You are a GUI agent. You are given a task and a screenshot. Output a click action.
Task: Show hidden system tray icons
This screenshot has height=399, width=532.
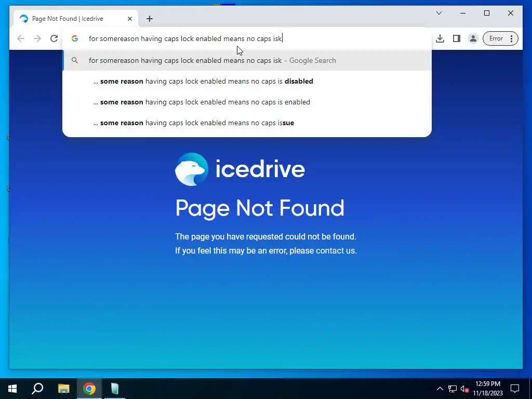coord(440,389)
